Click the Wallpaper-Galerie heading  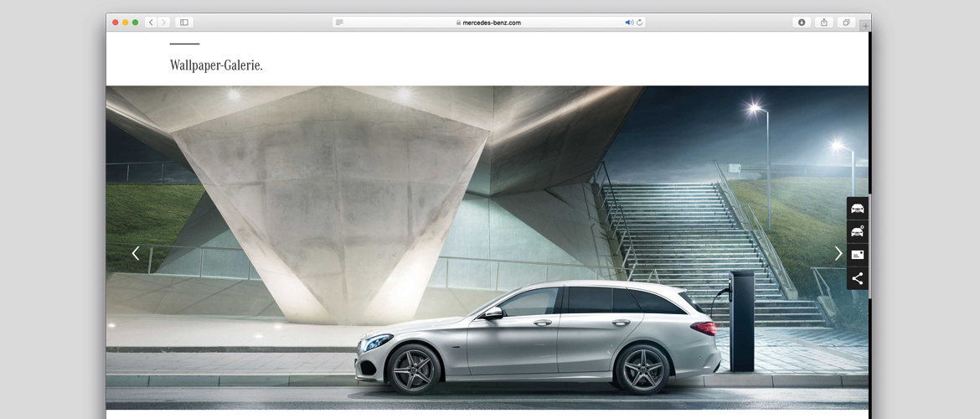(216, 65)
